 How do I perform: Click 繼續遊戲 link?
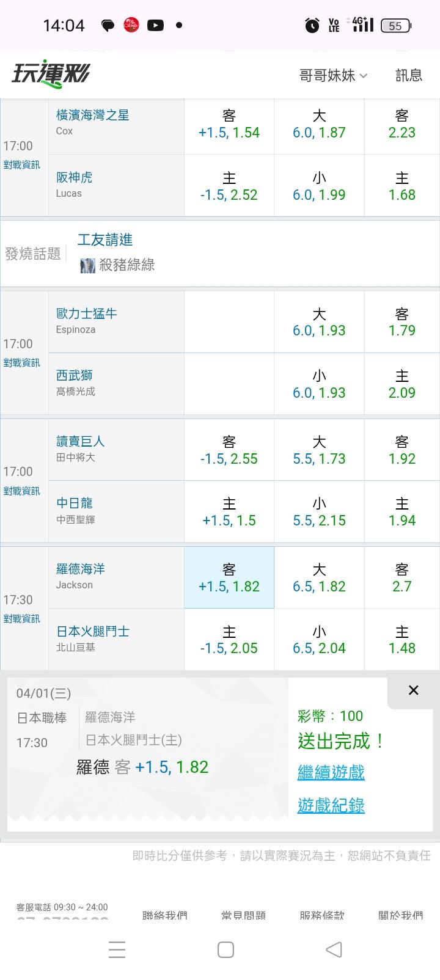(x=331, y=772)
